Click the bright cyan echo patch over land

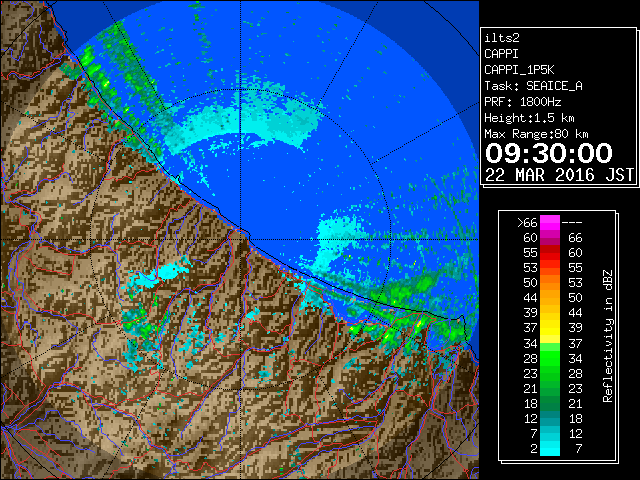161,274
